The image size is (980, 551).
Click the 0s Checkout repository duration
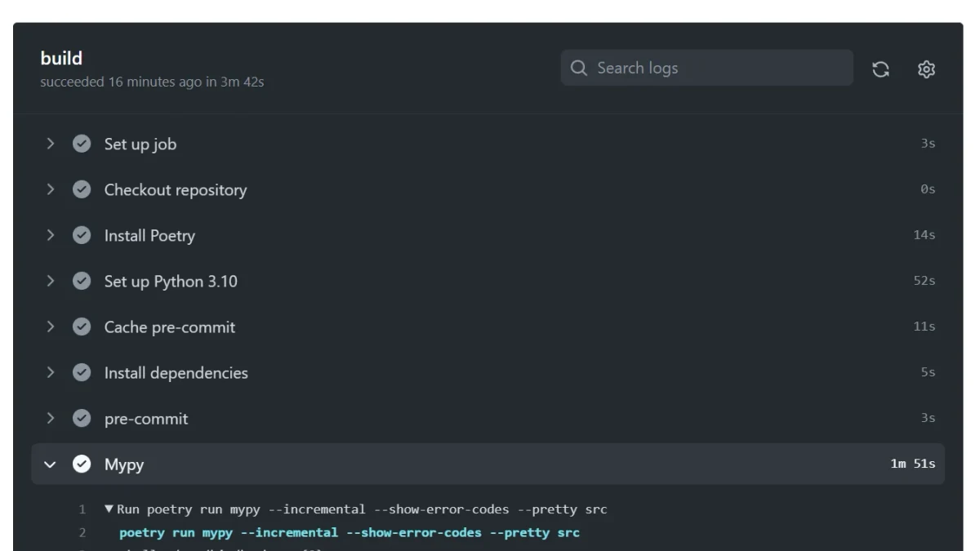tap(928, 189)
